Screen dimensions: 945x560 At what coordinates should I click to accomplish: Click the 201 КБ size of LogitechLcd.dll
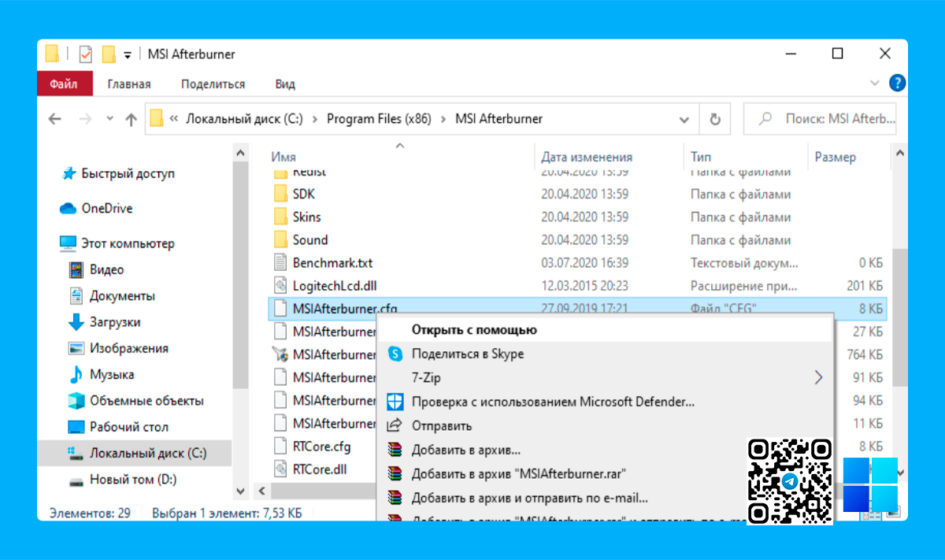(x=865, y=285)
